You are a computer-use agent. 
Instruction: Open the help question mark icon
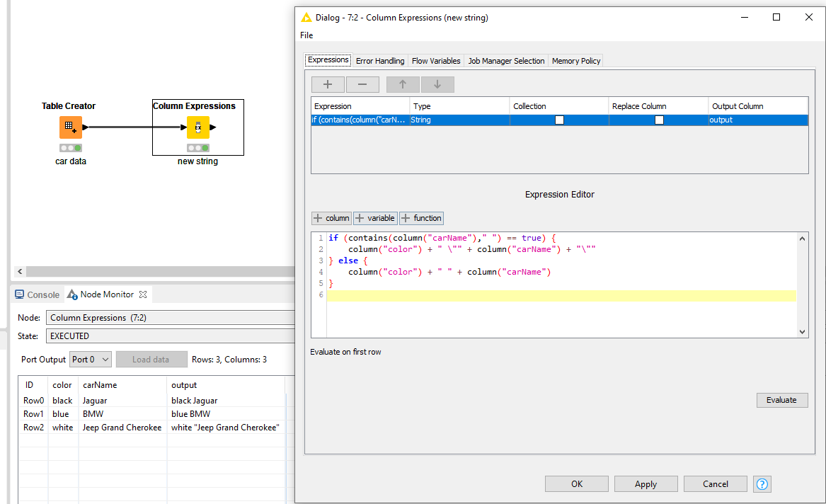[762, 484]
